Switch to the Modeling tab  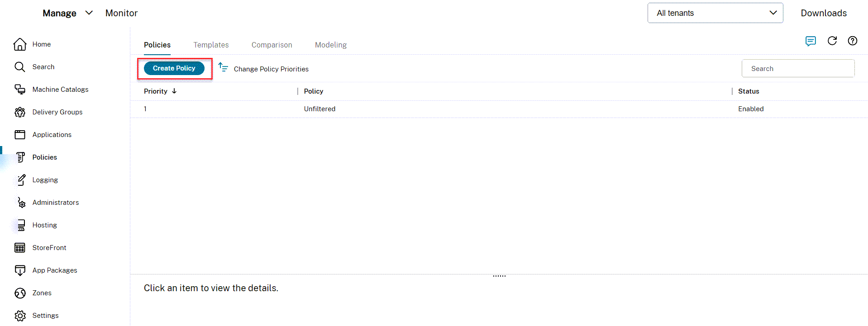[331, 45]
